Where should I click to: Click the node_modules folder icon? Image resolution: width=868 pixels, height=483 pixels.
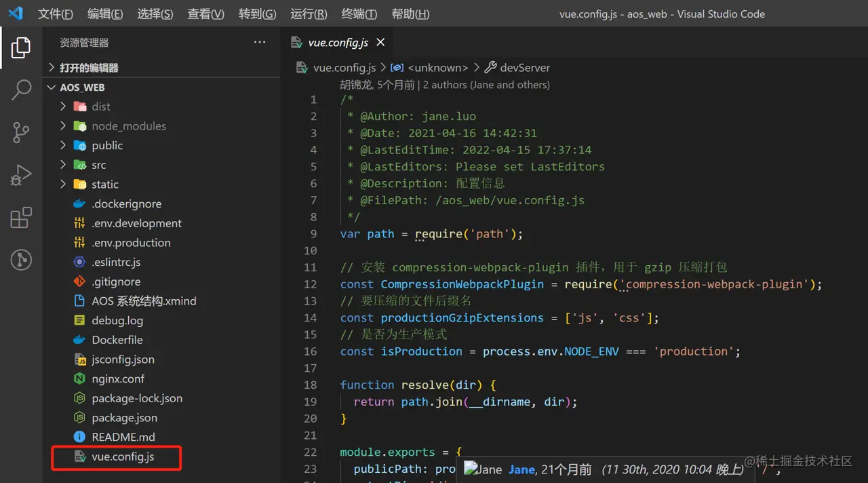pos(80,126)
